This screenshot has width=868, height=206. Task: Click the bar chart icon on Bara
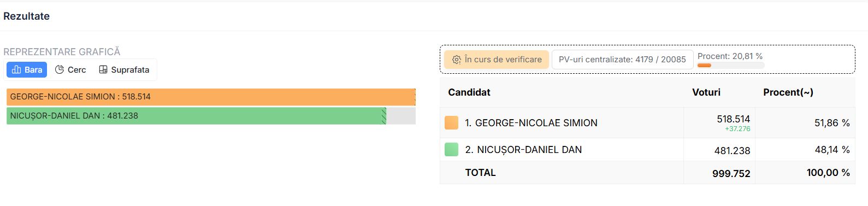(x=16, y=70)
